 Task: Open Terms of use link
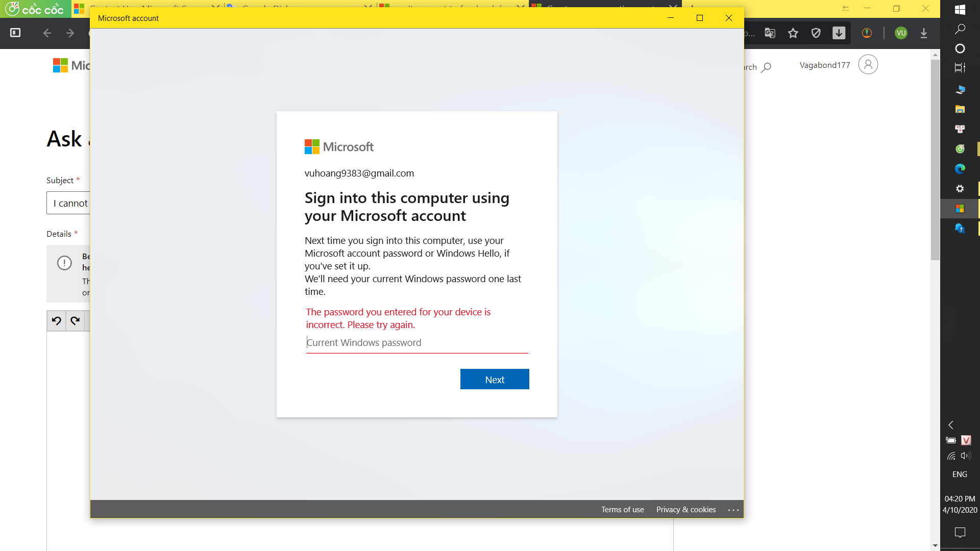point(622,510)
